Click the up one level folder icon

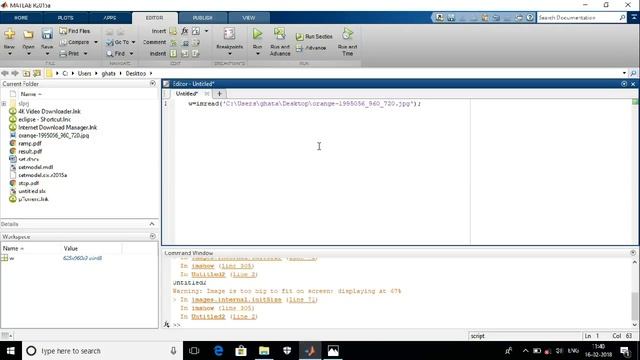pyautogui.click(x=26, y=73)
